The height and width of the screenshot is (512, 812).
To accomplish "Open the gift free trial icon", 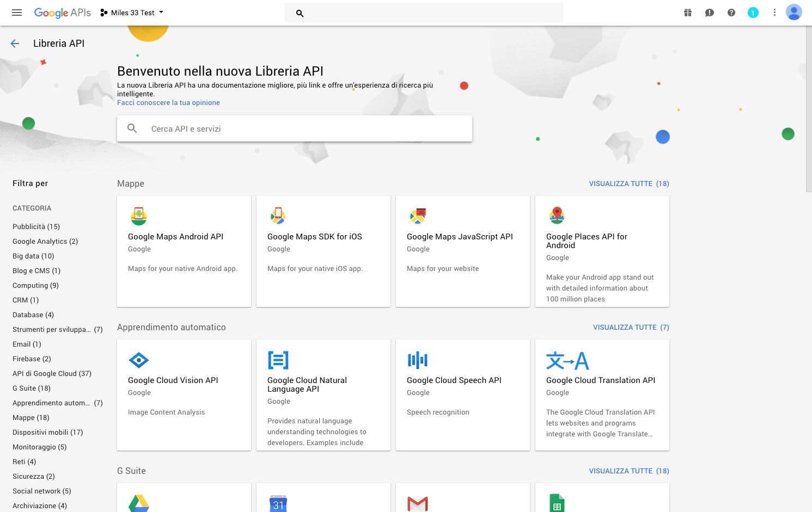I will coord(688,13).
